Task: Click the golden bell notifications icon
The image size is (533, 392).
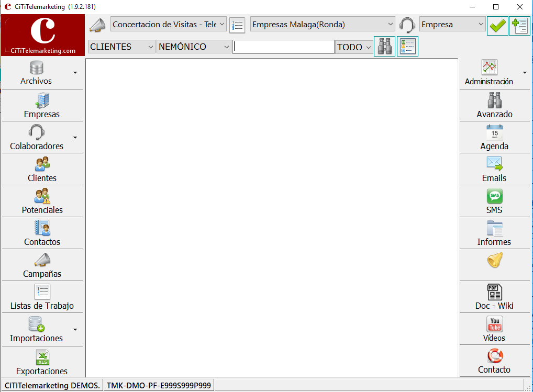Action: pyautogui.click(x=495, y=260)
